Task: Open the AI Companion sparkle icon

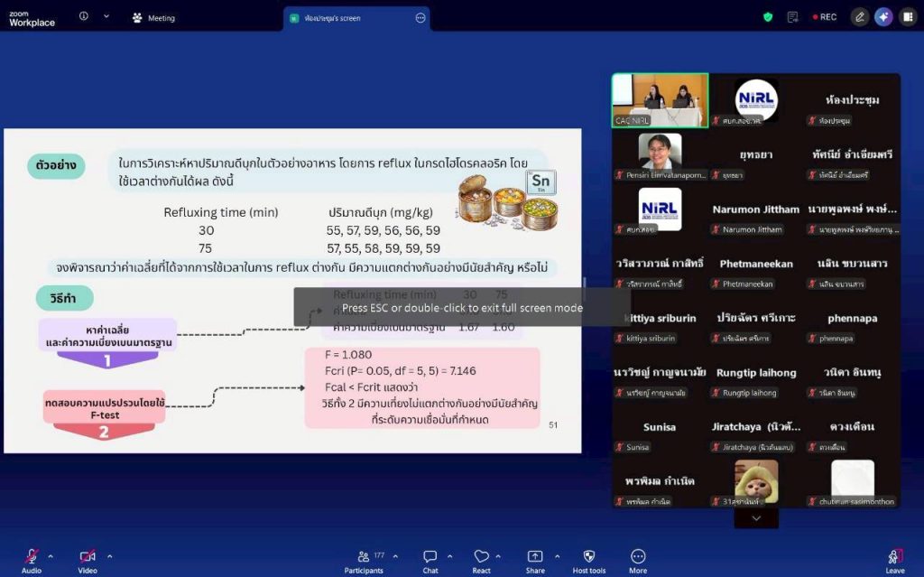Action: coord(883,17)
